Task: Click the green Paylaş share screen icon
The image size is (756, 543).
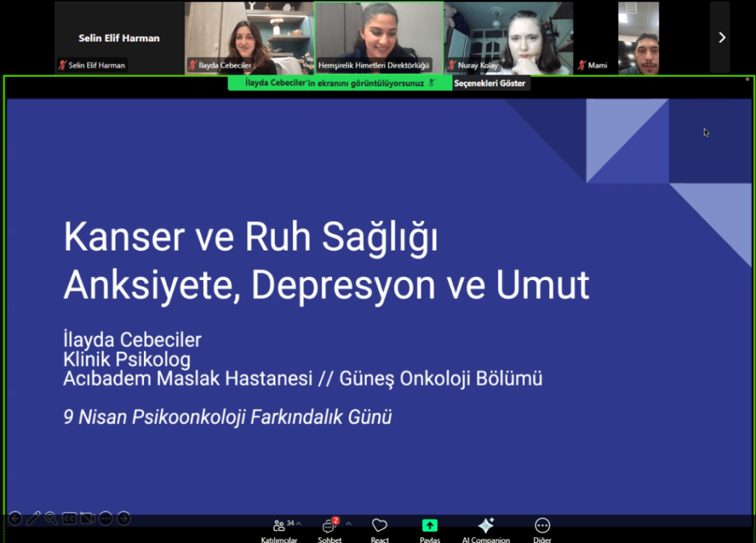Action: pyautogui.click(x=430, y=526)
